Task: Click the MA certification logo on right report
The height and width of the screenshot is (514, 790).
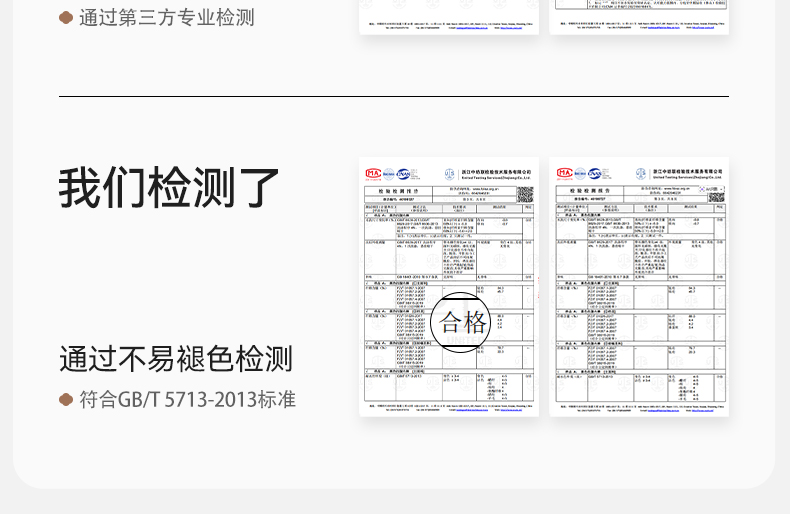Action: [565, 172]
